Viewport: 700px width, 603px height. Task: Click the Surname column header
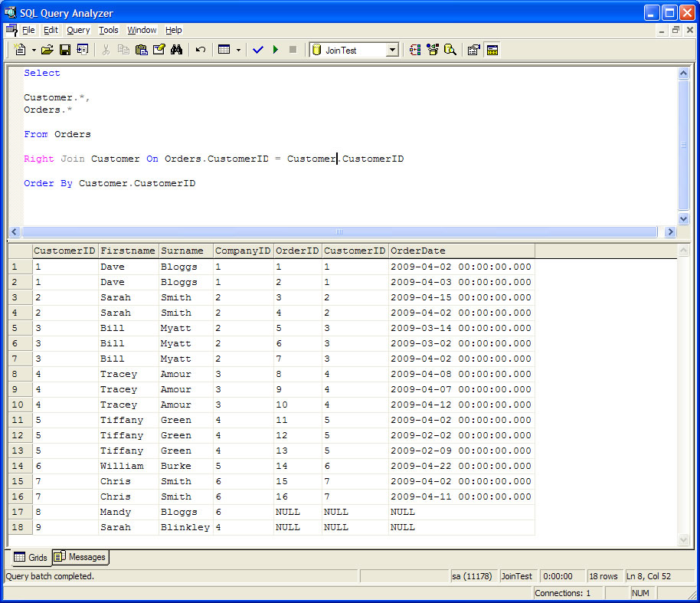pyautogui.click(x=185, y=251)
